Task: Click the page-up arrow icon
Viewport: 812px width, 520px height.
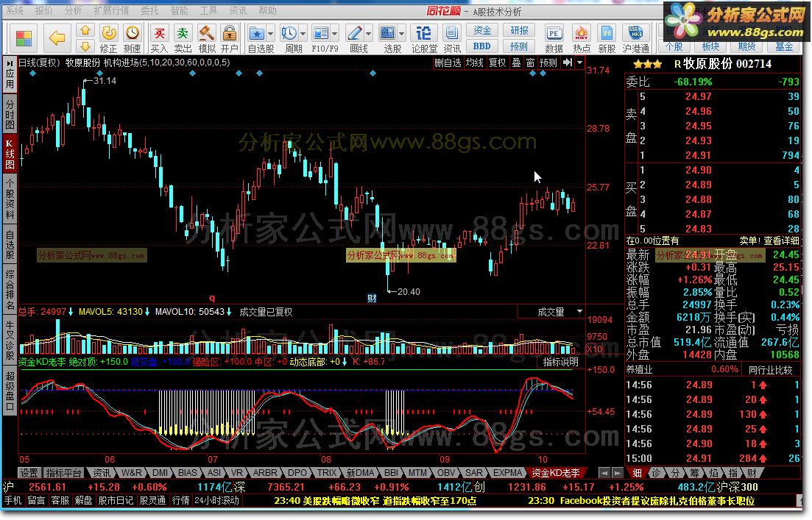Action: (85, 31)
